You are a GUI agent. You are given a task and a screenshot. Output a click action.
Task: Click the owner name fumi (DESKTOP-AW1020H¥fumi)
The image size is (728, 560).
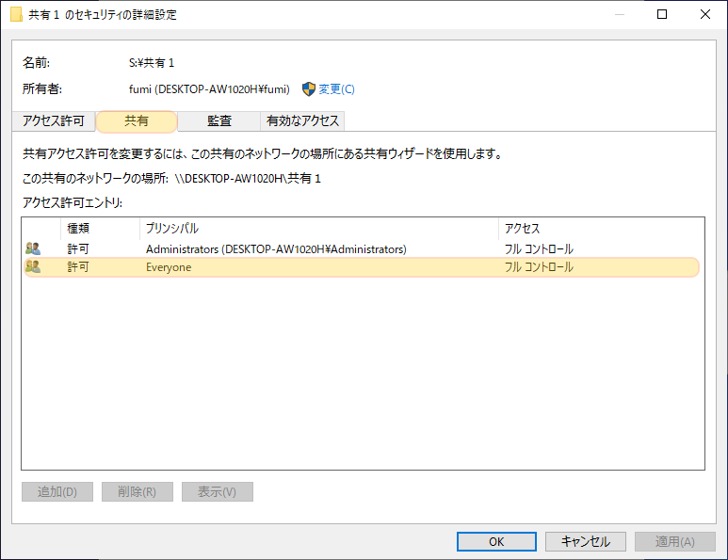click(209, 89)
